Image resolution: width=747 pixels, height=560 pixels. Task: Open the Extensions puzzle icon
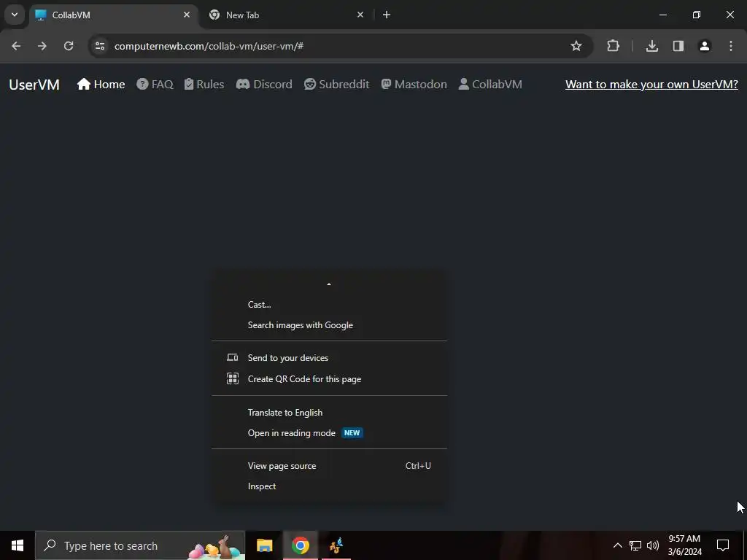(x=613, y=46)
